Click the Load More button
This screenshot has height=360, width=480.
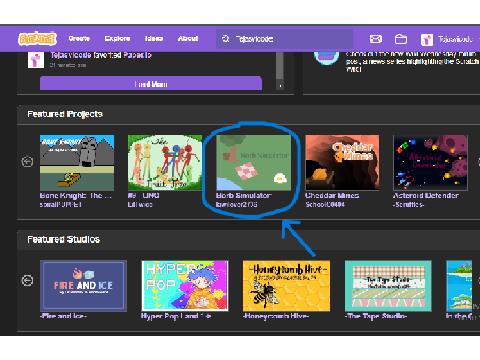point(151,84)
